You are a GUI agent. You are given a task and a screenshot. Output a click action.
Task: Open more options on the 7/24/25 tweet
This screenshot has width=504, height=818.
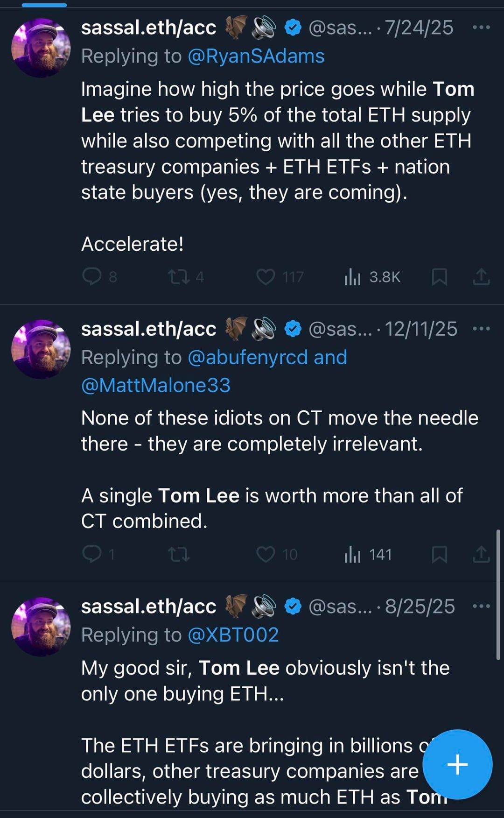coord(481,28)
